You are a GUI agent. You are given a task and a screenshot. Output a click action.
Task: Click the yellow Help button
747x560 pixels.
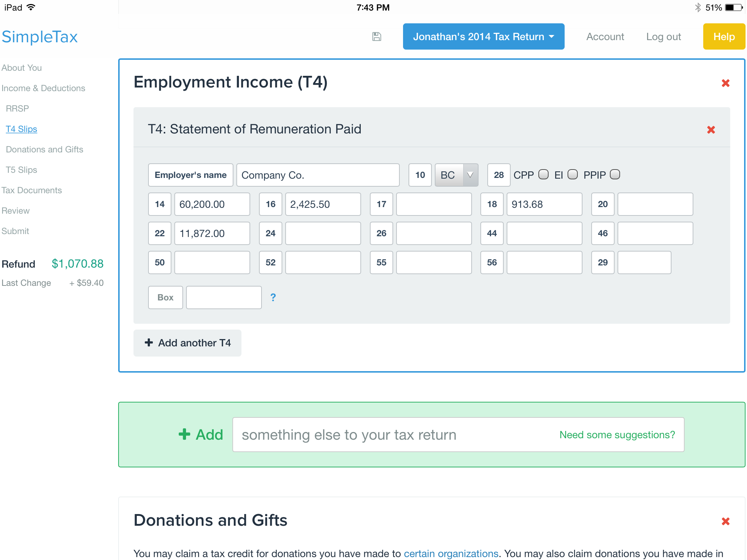(x=724, y=36)
